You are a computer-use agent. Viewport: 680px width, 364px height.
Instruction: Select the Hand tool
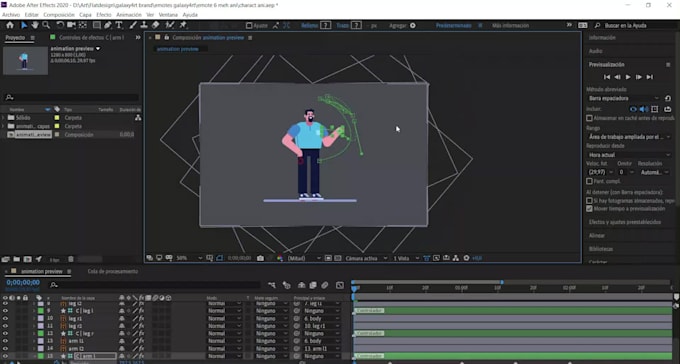(x=35, y=26)
